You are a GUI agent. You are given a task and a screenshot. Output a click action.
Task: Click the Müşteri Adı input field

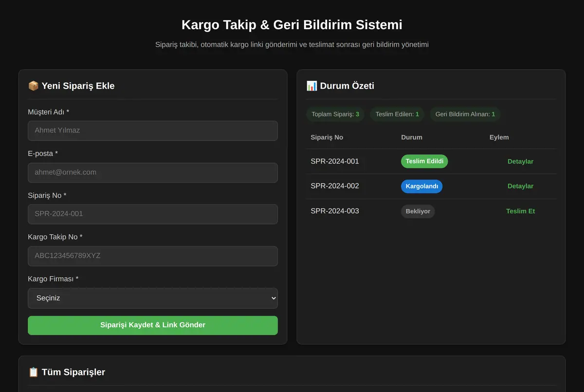click(153, 131)
